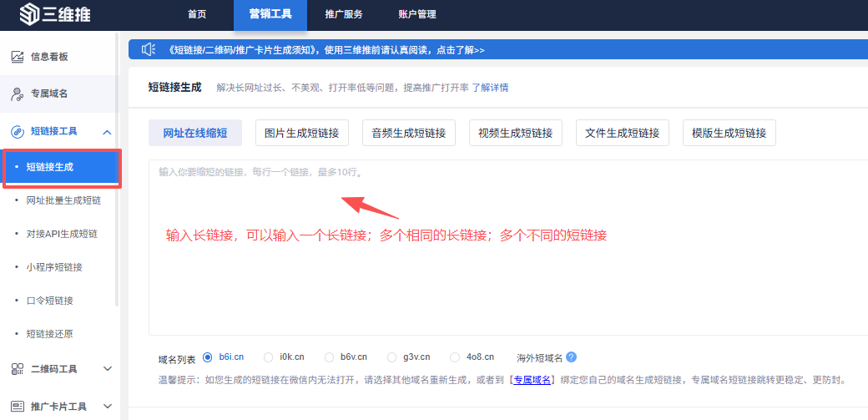Collapse the 短链接工具 section chevron
Image resolution: width=868 pixels, height=420 pixels.
pos(107,132)
